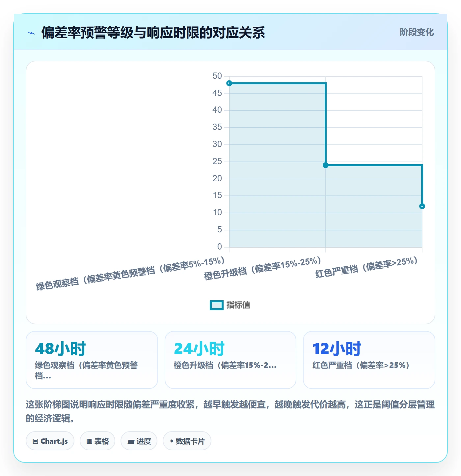Viewport: 461px width, 476px height.
Task: Select the Chart.js tag
Action: [50, 441]
